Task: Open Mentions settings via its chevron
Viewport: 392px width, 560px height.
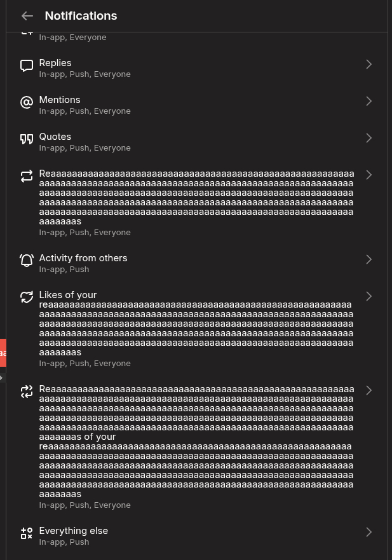Action: coord(368,101)
